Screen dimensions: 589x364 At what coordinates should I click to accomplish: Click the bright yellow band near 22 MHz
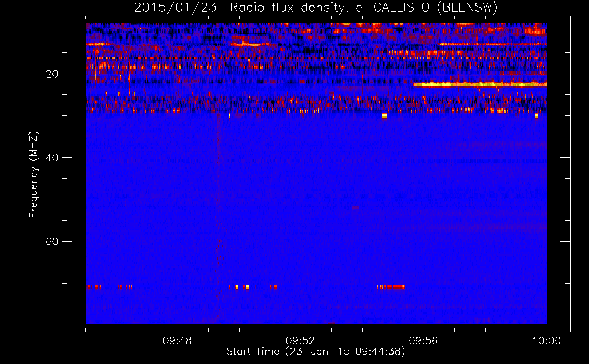click(480, 85)
